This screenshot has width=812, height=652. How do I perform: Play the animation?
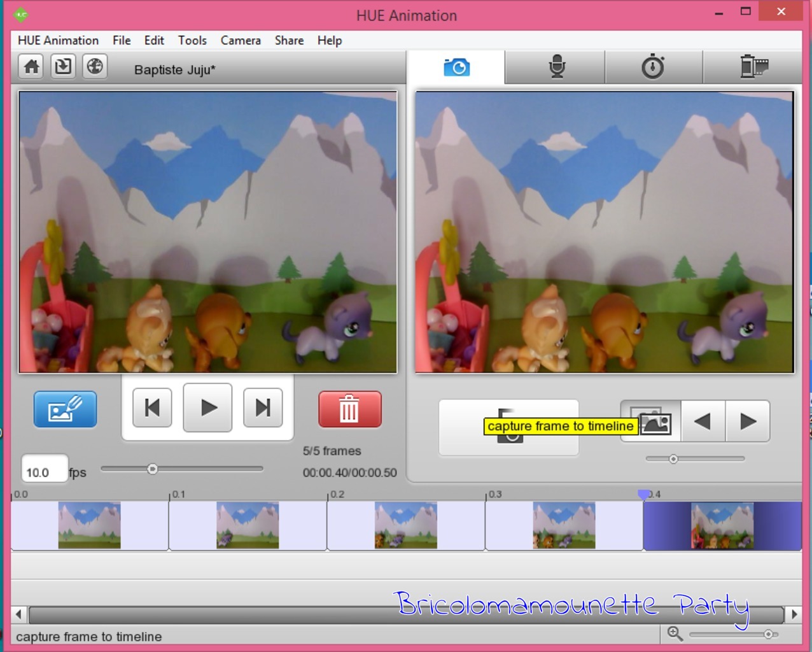coord(207,407)
